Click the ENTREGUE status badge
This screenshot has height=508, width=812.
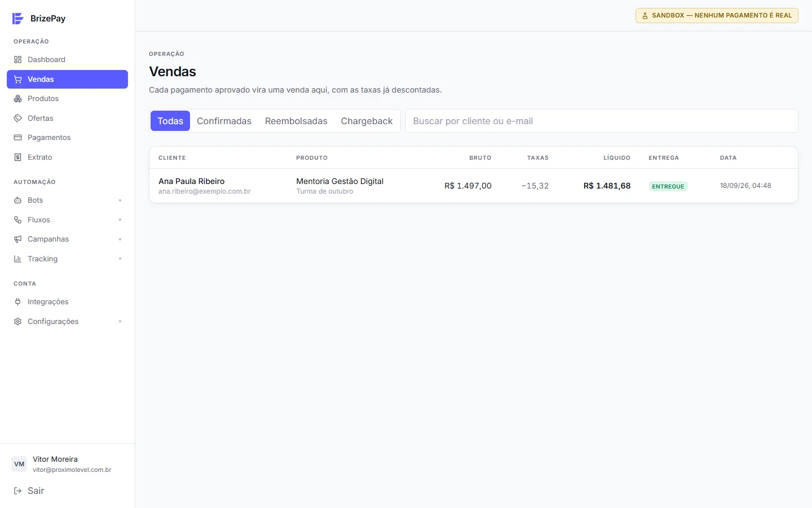pos(668,186)
